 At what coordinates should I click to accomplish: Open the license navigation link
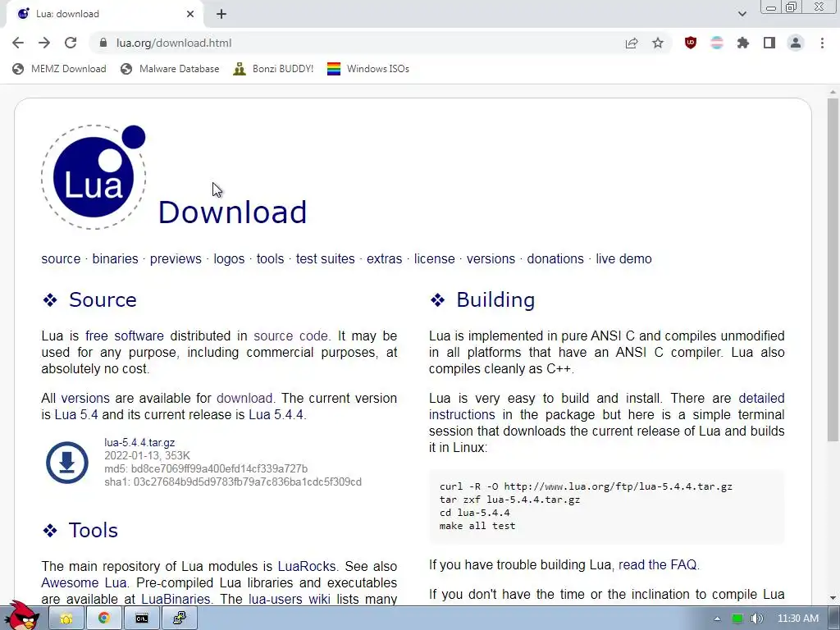tap(434, 258)
